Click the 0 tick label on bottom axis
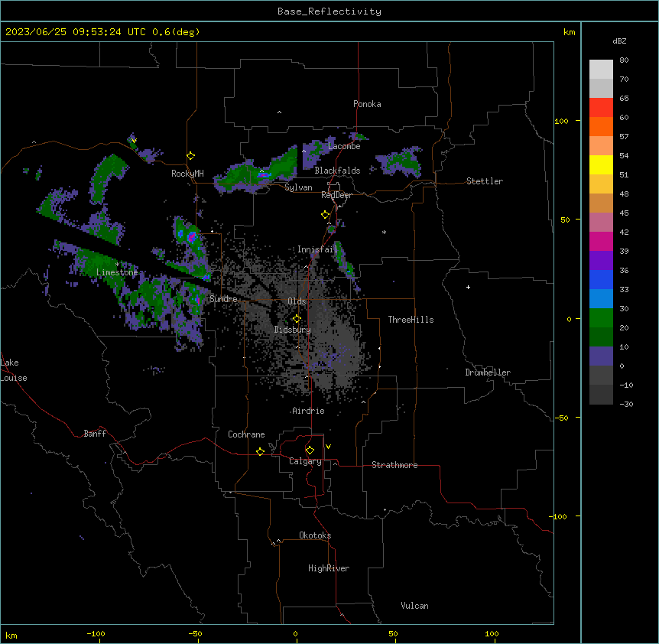Image resolution: width=659 pixels, height=644 pixels. pos(295,634)
